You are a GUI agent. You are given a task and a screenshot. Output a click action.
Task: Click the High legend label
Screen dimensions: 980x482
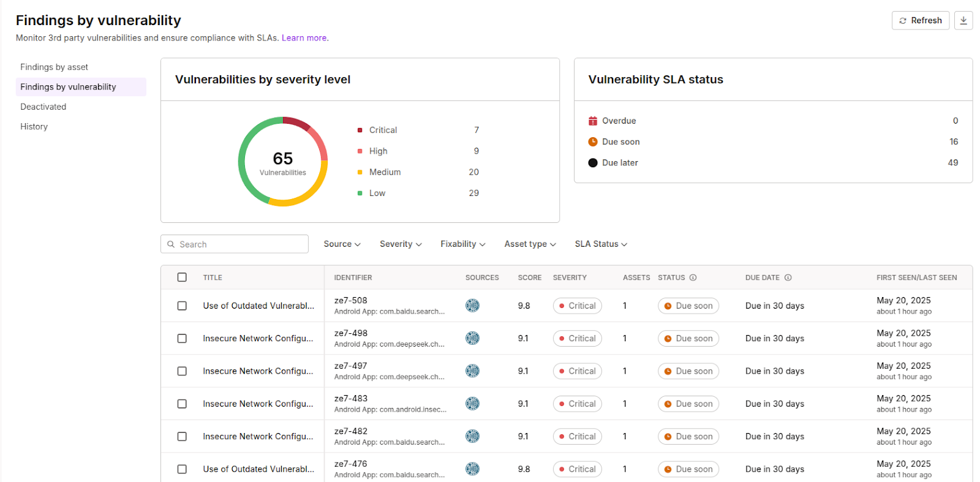378,151
